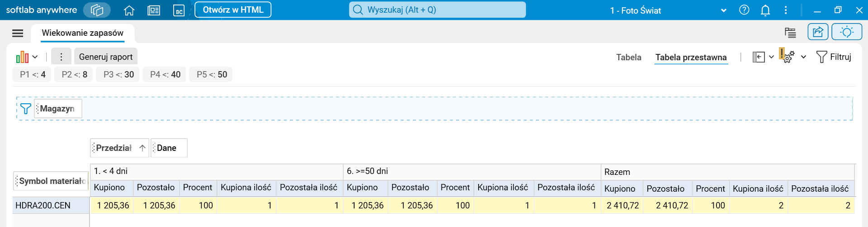Click the bar chart icon

pos(22,57)
